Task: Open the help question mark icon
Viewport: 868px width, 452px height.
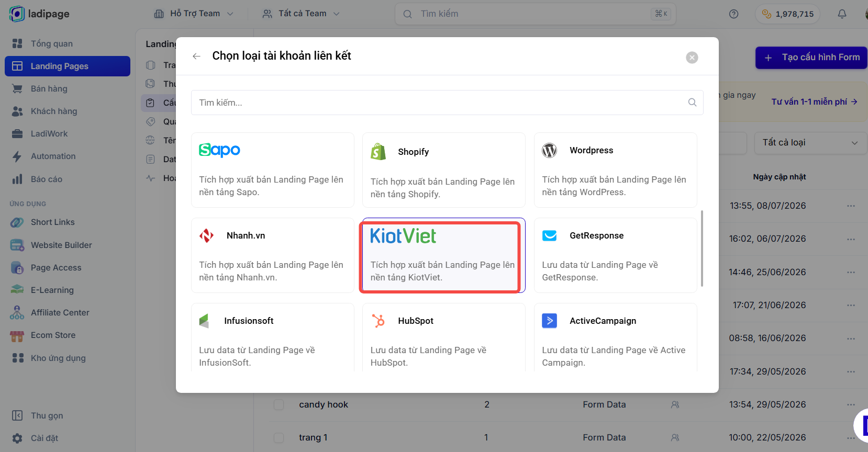Action: [x=733, y=14]
